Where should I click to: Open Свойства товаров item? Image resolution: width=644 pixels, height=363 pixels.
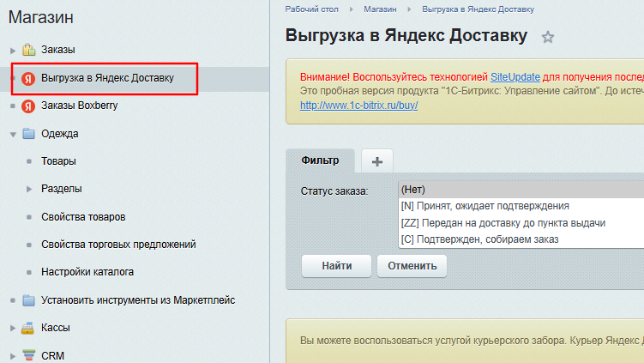coord(83,216)
